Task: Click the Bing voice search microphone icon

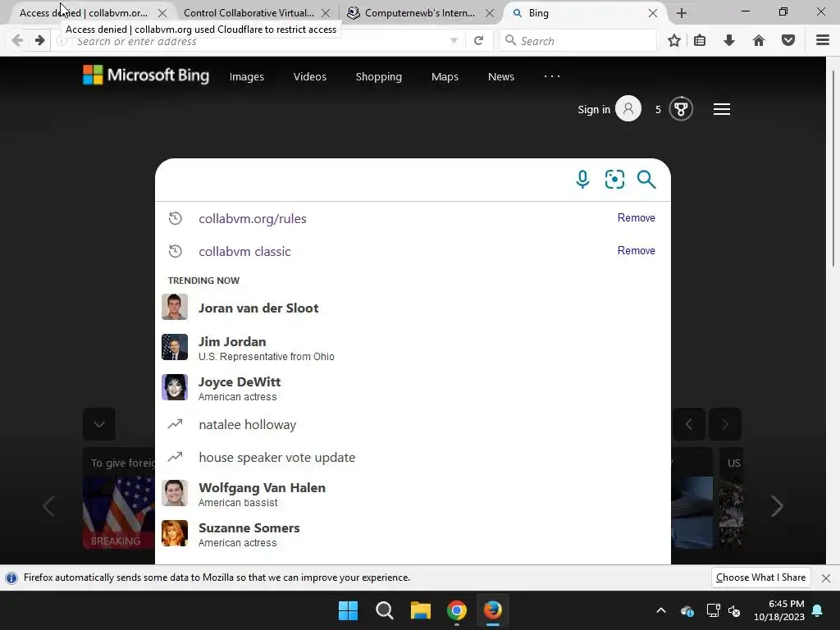Action: pos(582,180)
